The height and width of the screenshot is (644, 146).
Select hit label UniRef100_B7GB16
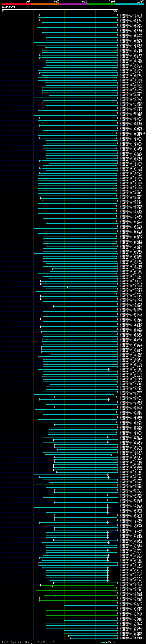point(131,555)
